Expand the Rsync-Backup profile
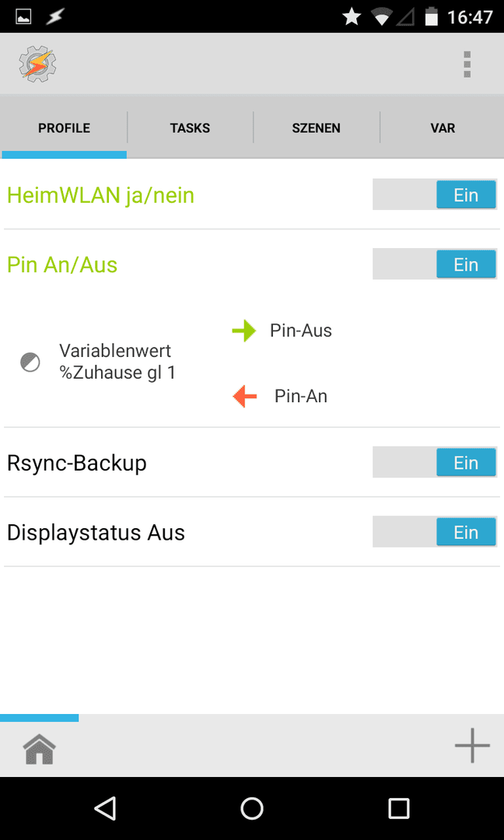This screenshot has height=840, width=504. pyautogui.click(x=76, y=463)
